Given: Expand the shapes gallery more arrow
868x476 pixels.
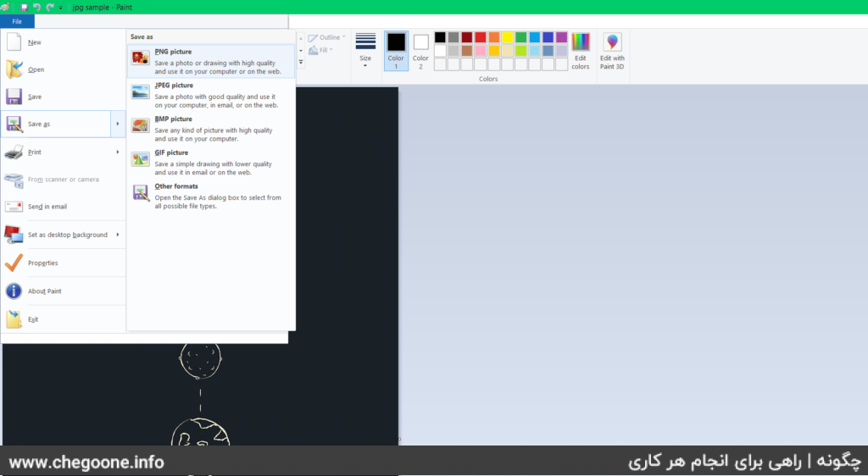Looking at the screenshot, I should click(x=301, y=62).
